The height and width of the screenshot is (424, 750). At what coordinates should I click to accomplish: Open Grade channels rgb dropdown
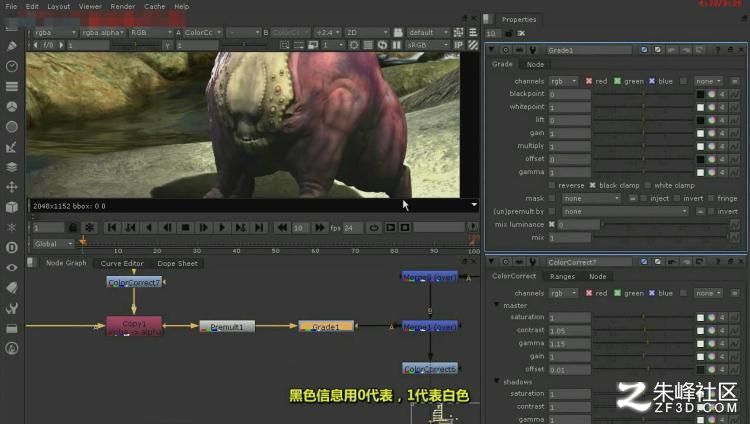(564, 81)
